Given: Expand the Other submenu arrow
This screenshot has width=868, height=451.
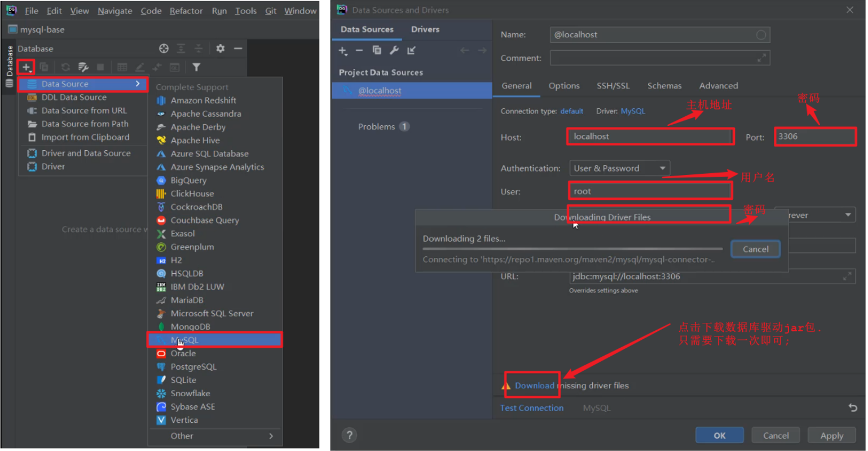Looking at the screenshot, I should pos(271,436).
